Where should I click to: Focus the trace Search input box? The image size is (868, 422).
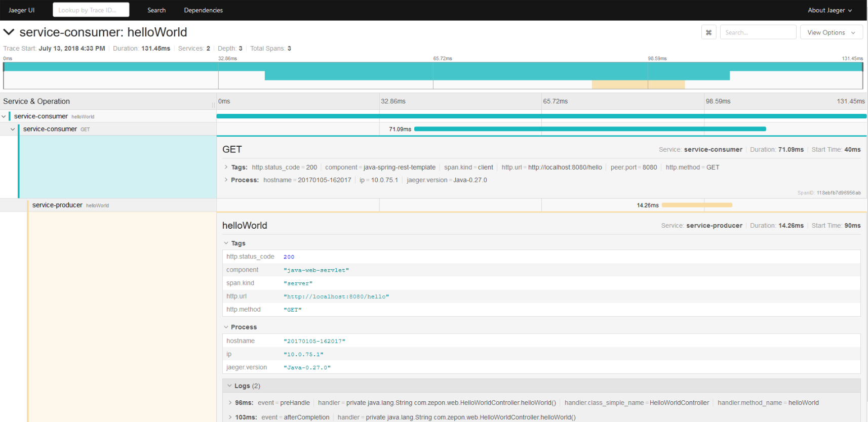758,32
